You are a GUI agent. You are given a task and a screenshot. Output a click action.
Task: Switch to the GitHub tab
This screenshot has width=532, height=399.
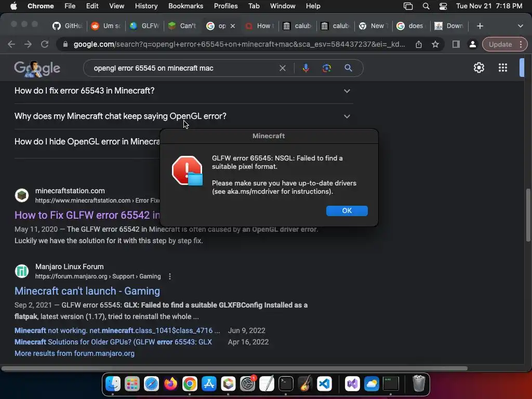pyautogui.click(x=68, y=26)
